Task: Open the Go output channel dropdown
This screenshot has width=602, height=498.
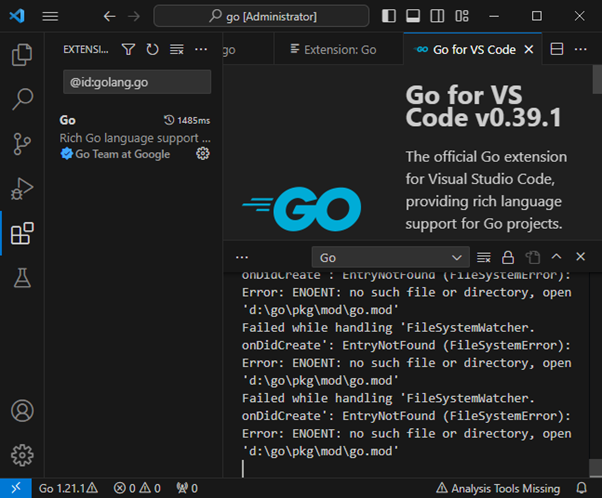Action: pyautogui.click(x=390, y=257)
